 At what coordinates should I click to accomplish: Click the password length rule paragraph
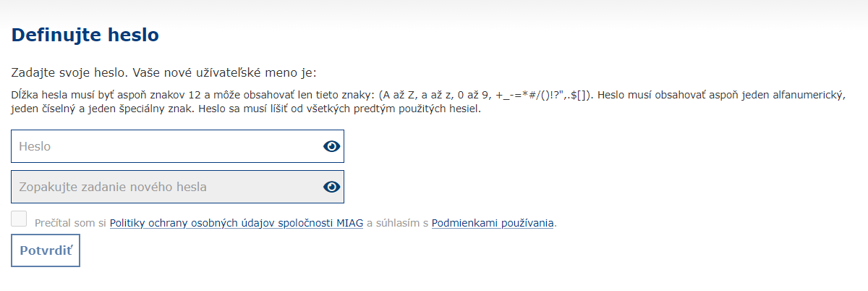click(428, 103)
